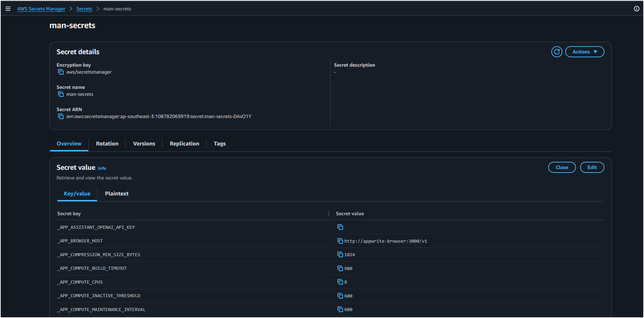Select the _APP_COMPUTE_MAINTENANCE_INTERVAL key text

[x=101, y=309]
